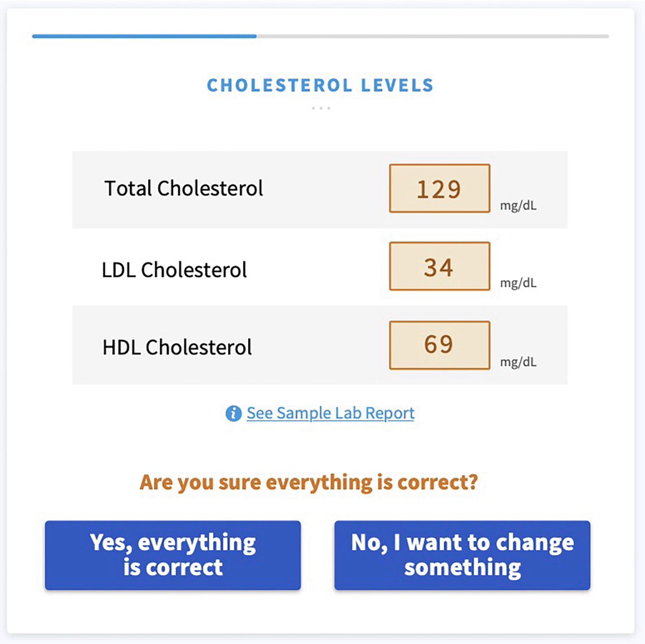Viewport: 645px width, 644px height.
Task: Open the See Sample Lab Report link
Action: tap(330, 413)
